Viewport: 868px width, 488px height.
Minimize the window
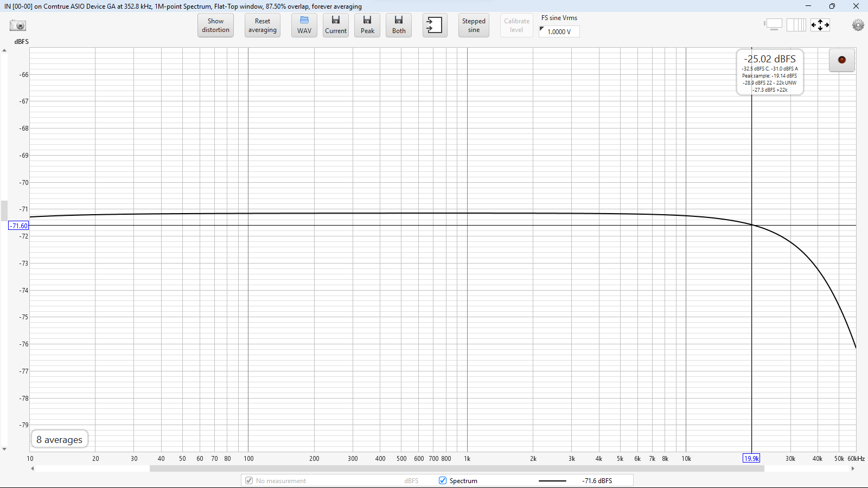808,6
